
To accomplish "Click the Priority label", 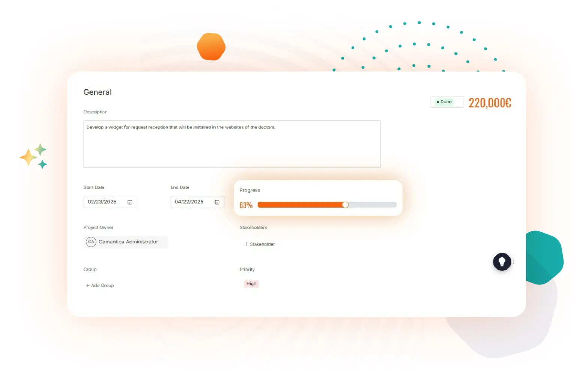I will click(247, 270).
